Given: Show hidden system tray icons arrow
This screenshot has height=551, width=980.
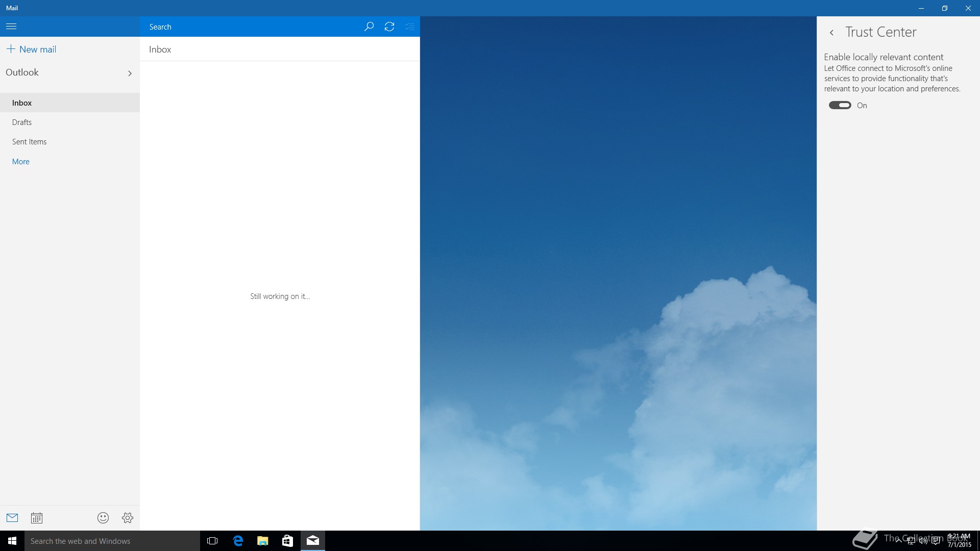Looking at the screenshot, I should coord(898,541).
